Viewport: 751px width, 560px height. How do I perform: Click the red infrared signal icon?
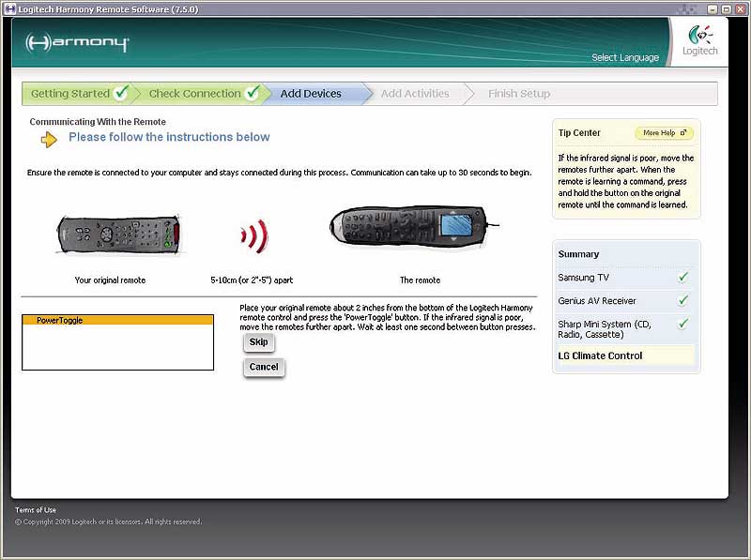tap(254, 236)
